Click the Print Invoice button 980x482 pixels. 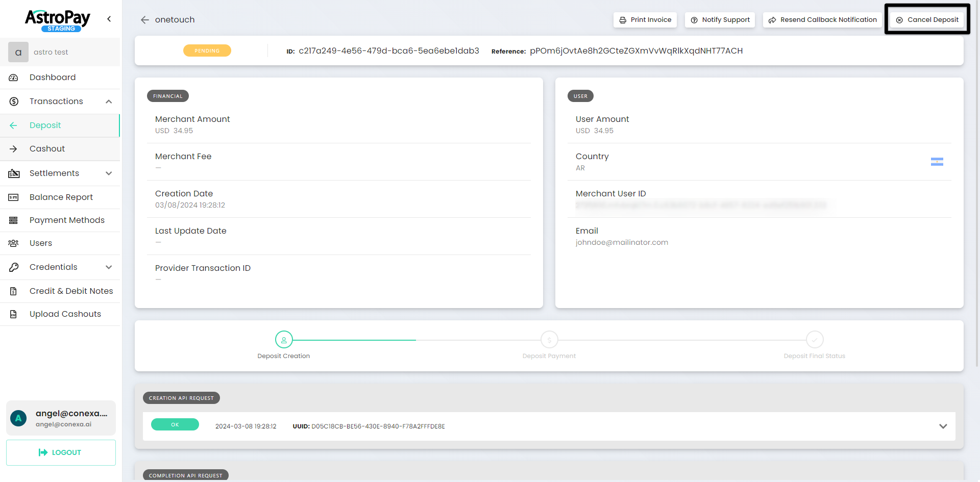pos(645,20)
